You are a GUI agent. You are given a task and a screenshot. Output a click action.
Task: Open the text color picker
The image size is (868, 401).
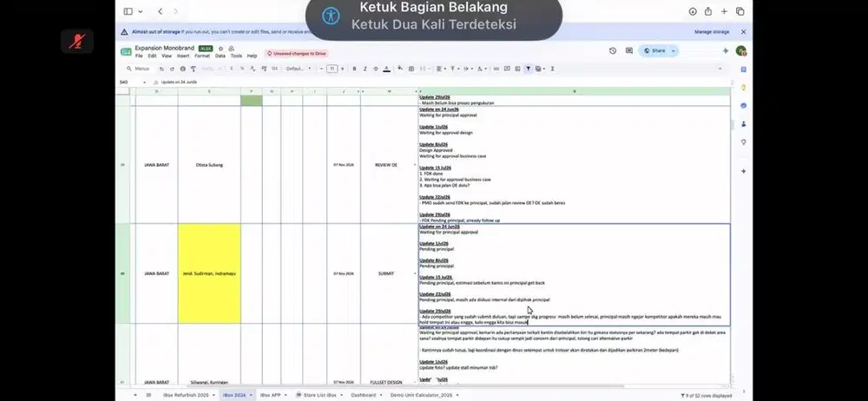tap(386, 69)
